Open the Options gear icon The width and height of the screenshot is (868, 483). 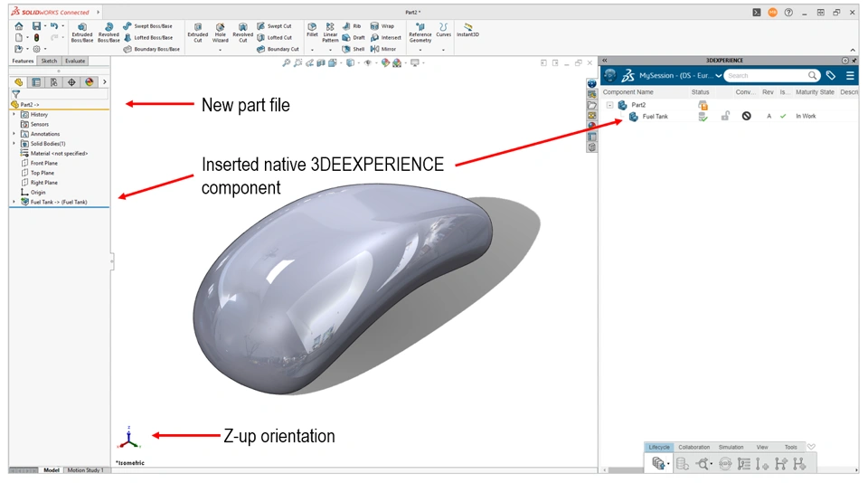[36, 50]
